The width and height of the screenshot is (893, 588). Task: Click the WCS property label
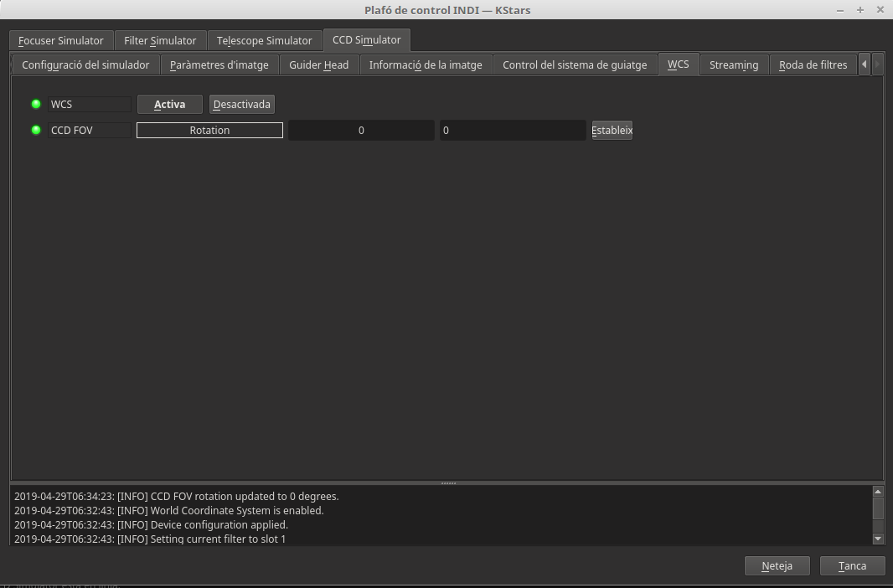click(x=90, y=104)
